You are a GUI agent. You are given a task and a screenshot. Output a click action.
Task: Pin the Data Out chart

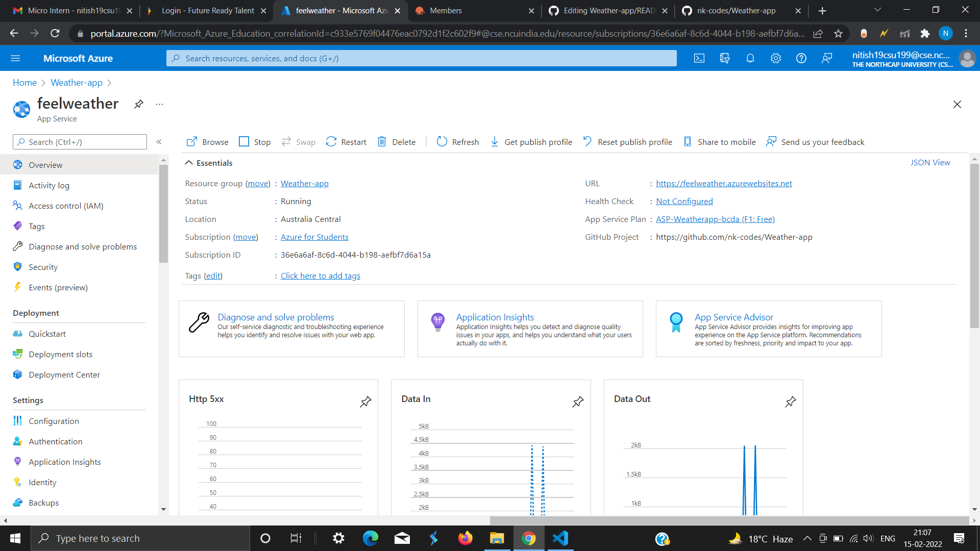(x=791, y=402)
